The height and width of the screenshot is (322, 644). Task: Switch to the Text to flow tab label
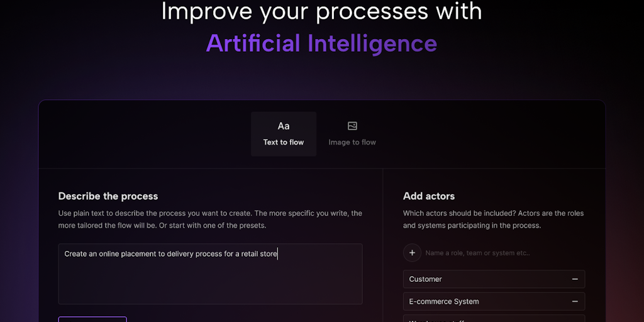coord(284,142)
